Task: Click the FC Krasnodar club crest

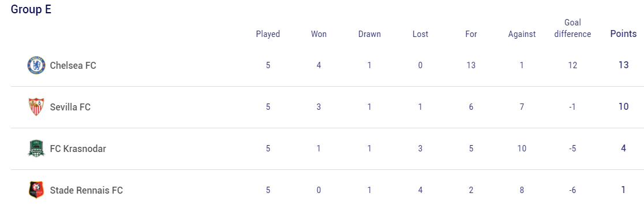Action: [x=36, y=149]
